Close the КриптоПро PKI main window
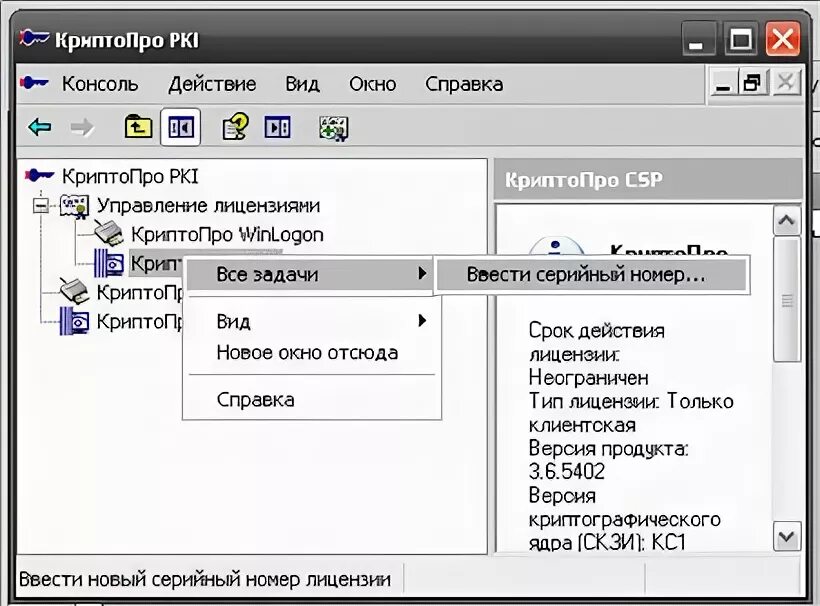 [x=782, y=39]
